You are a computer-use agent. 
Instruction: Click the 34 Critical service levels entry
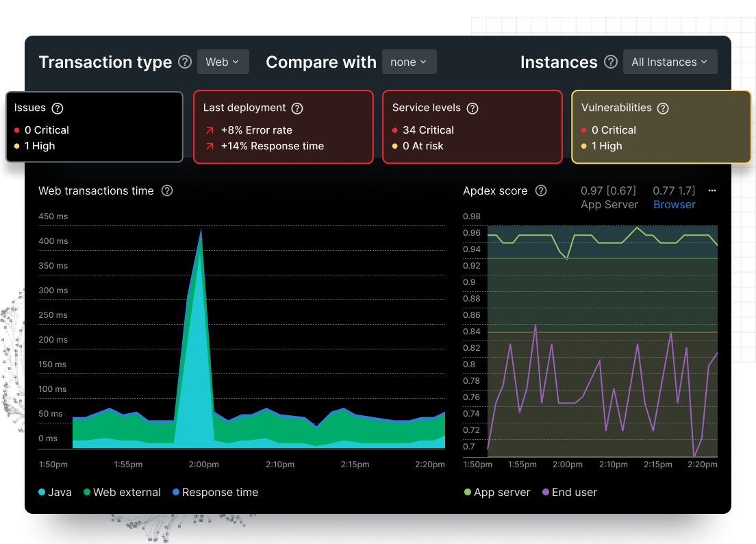423,130
